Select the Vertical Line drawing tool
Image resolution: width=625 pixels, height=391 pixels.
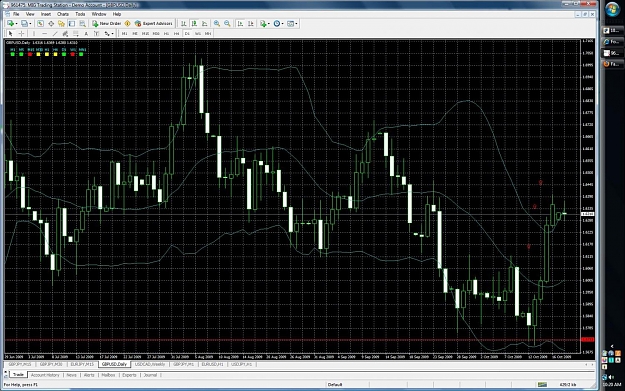coord(34,33)
